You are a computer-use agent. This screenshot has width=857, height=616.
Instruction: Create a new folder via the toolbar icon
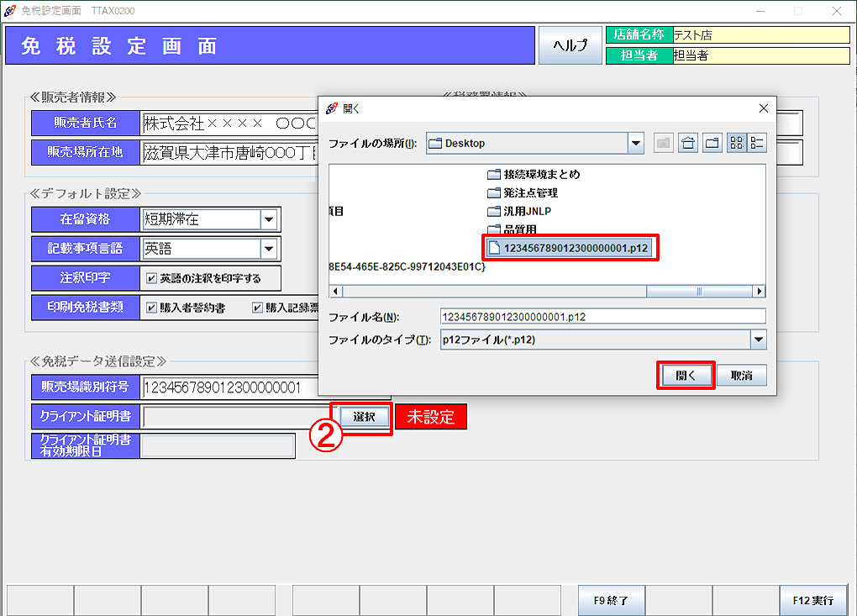[712, 143]
